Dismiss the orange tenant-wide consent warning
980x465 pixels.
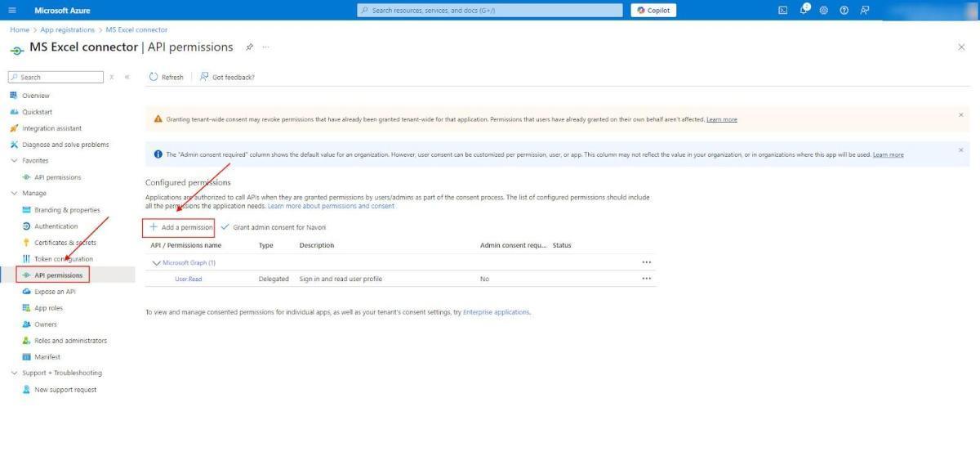960,114
